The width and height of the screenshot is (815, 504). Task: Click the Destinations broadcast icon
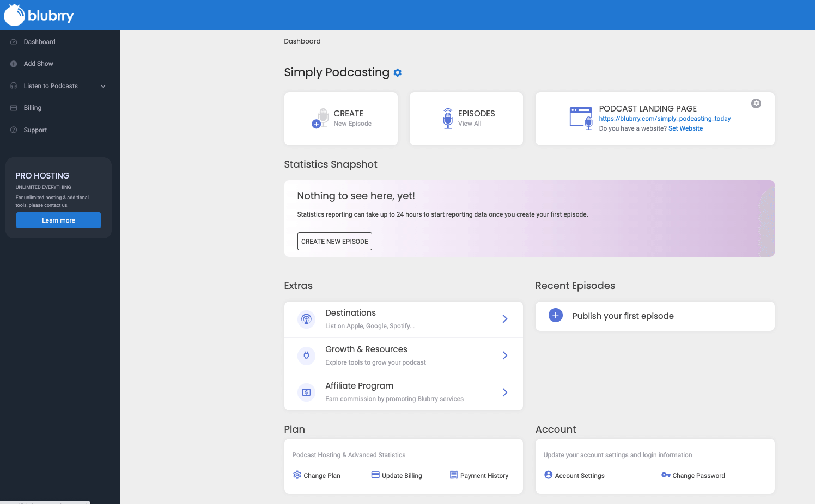(306, 319)
